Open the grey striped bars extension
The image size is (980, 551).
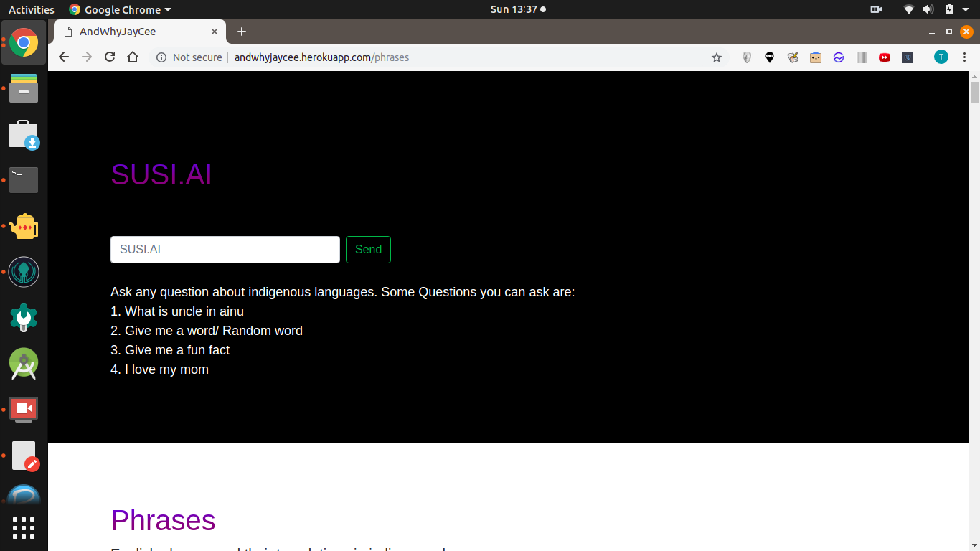[x=862, y=57]
